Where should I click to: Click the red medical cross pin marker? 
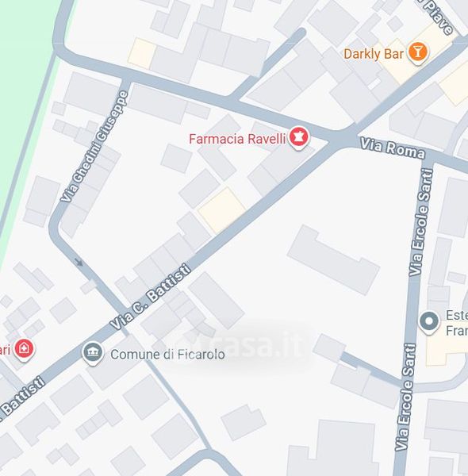click(x=25, y=350)
